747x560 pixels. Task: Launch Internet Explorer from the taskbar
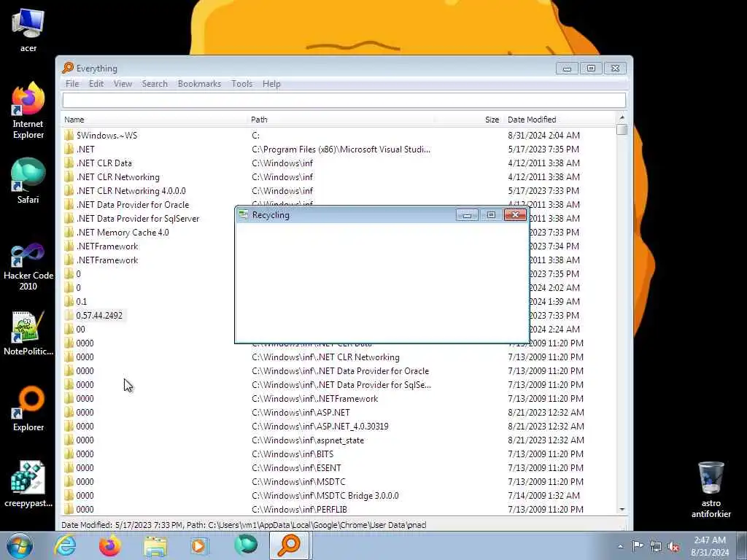(x=65, y=545)
